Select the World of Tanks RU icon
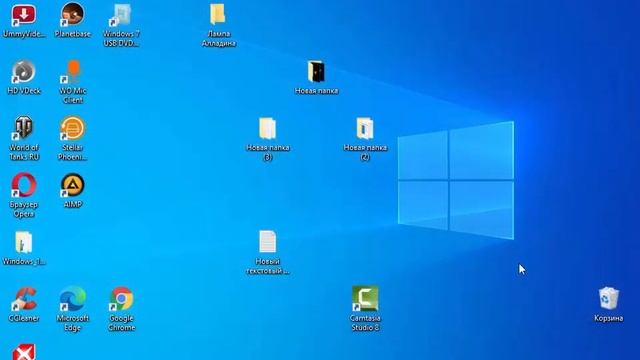 (24, 128)
